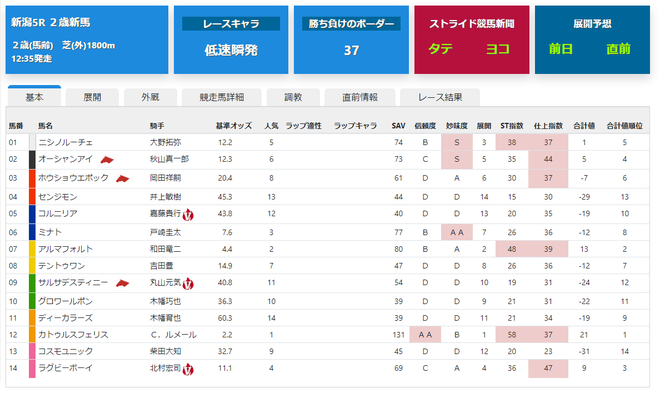Click the 仕上指数 column header
660x393 pixels.
(x=548, y=126)
